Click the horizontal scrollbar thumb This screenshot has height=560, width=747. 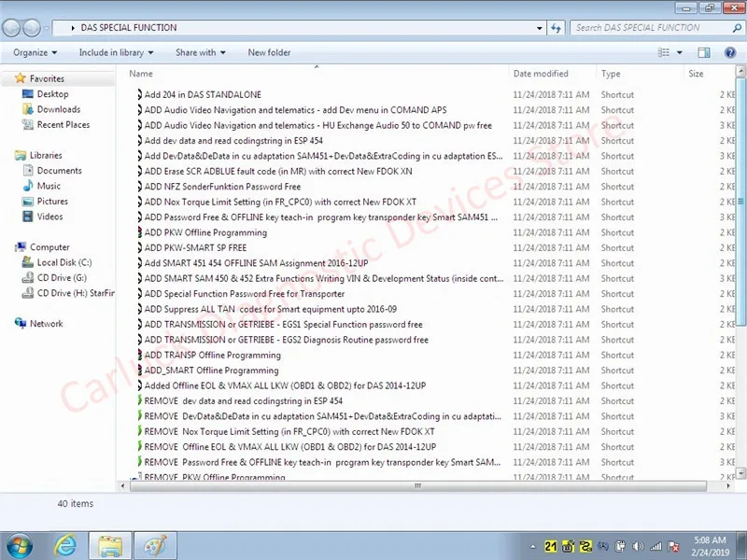[417, 485]
